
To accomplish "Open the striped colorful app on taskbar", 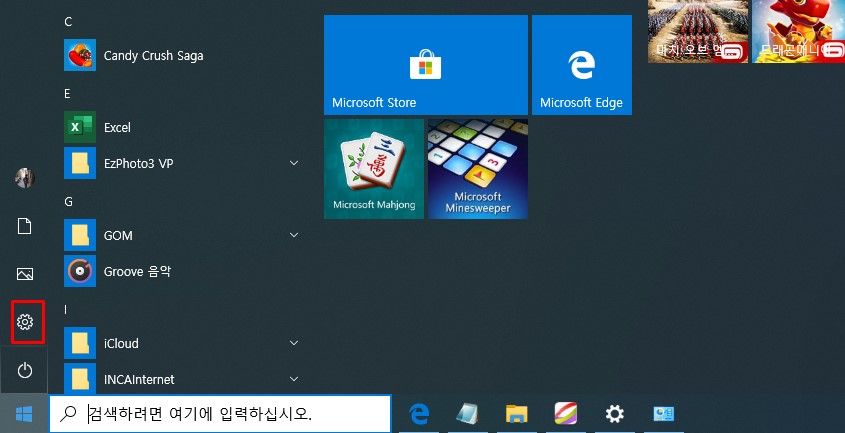I will pos(565,414).
